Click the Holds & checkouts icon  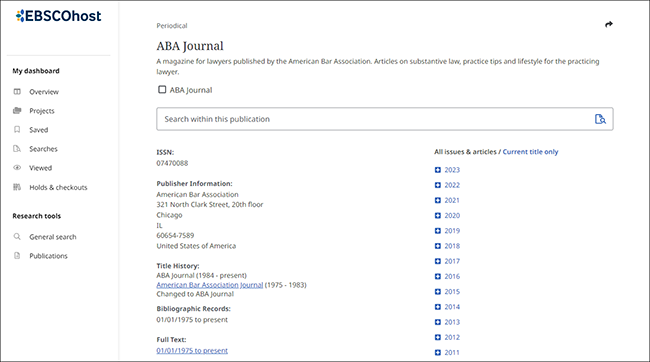click(x=17, y=187)
